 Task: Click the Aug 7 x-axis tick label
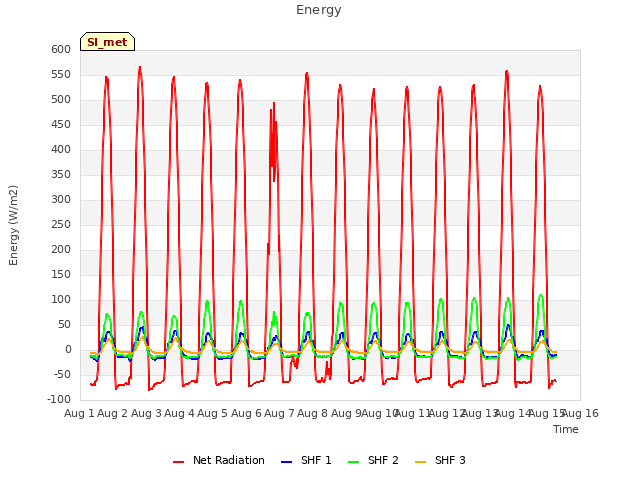pyautogui.click(x=279, y=413)
